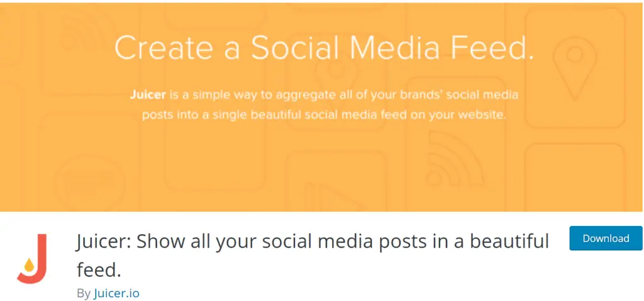Click the blue Download button

coord(606,239)
